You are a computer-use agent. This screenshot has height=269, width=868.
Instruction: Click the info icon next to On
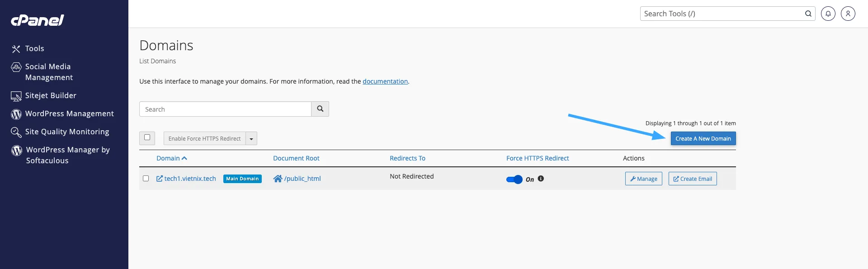pyautogui.click(x=541, y=179)
